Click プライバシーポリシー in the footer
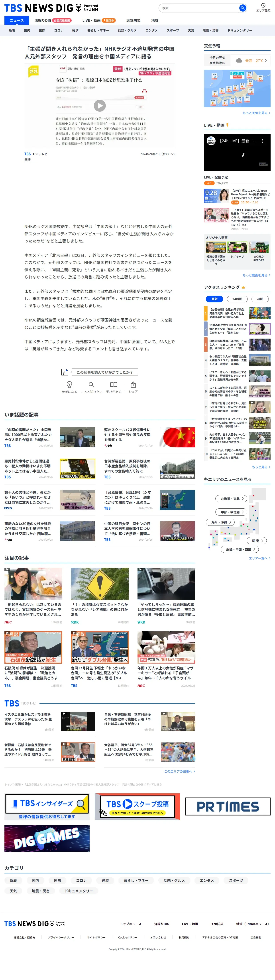The width and height of the screenshot is (275, 980). tap(61, 937)
